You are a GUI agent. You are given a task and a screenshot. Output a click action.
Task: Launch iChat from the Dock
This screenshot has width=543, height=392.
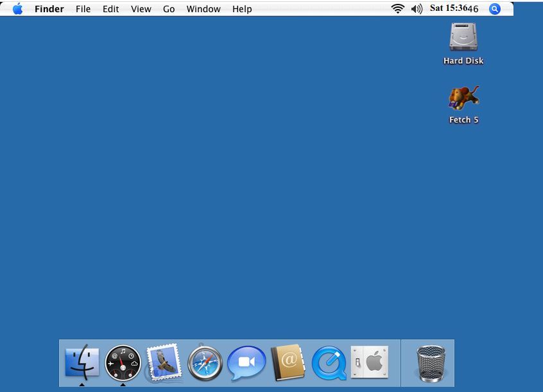click(x=246, y=362)
